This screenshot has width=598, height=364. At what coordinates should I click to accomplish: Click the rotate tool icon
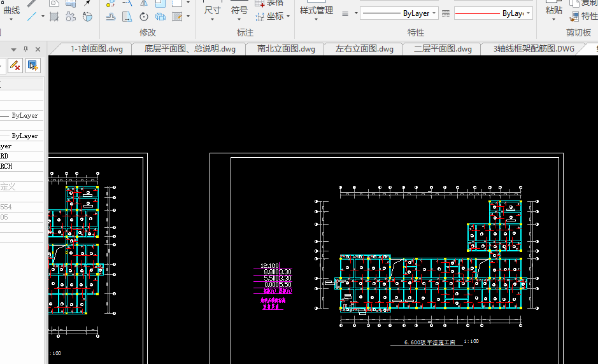(x=144, y=17)
